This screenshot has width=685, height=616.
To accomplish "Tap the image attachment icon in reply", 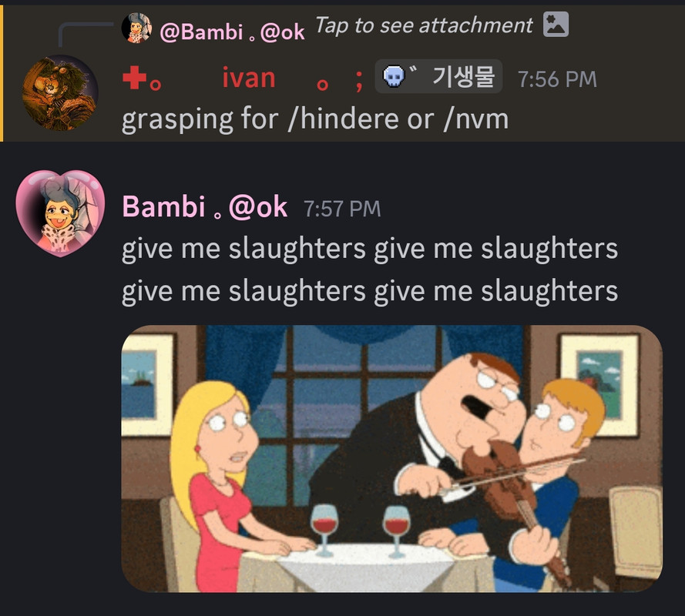I will (x=556, y=25).
